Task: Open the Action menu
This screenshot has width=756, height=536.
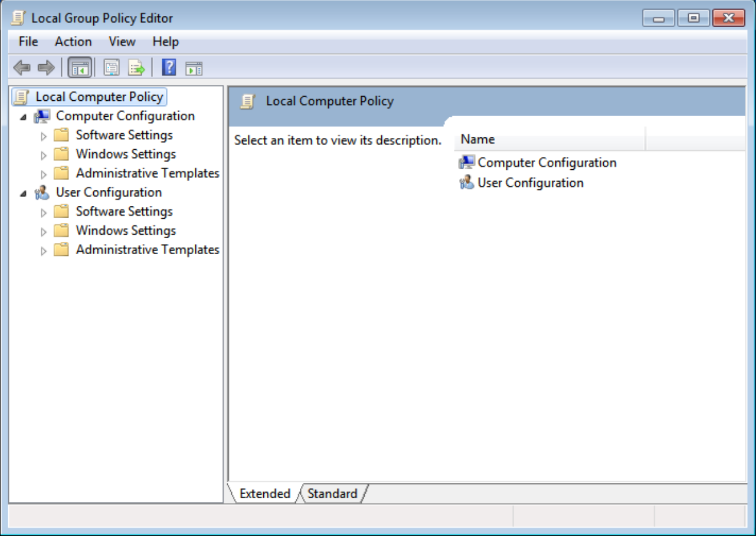Action: (73, 41)
